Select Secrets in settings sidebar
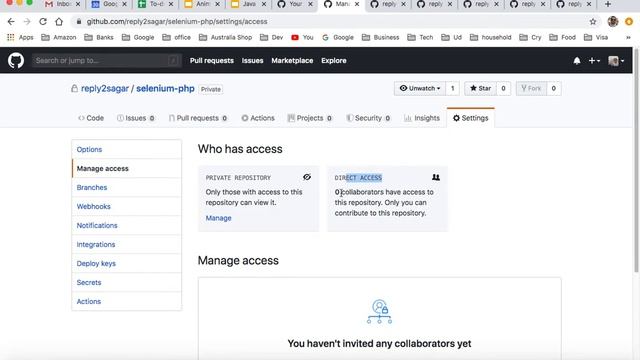The image size is (640, 360). tap(127, 282)
